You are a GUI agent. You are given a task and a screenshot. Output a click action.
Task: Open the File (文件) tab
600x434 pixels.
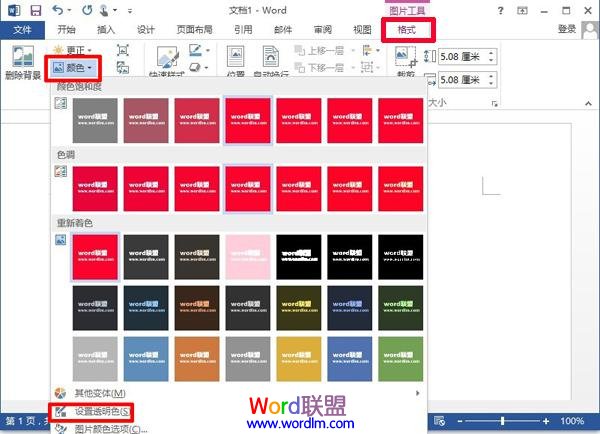pos(22,30)
